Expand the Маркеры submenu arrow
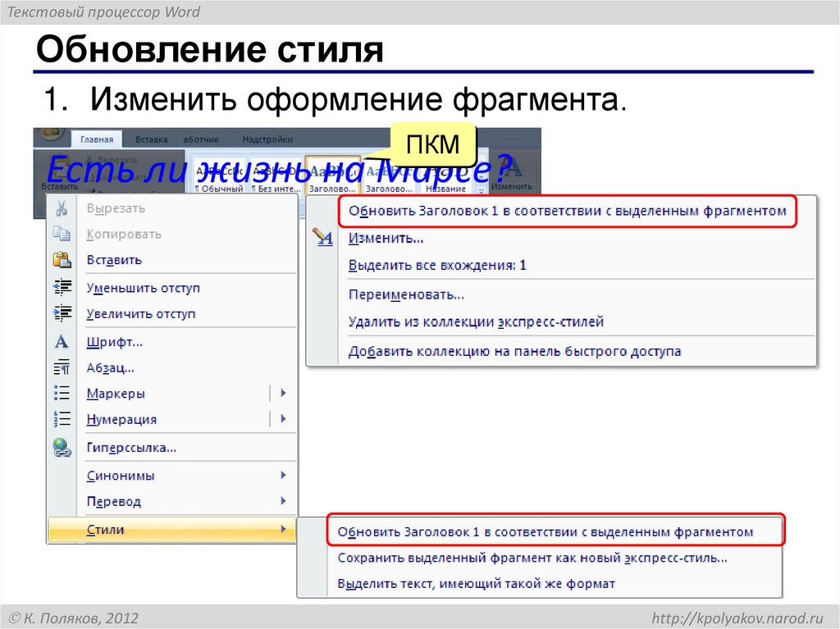This screenshot has width=840, height=629. click(281, 393)
